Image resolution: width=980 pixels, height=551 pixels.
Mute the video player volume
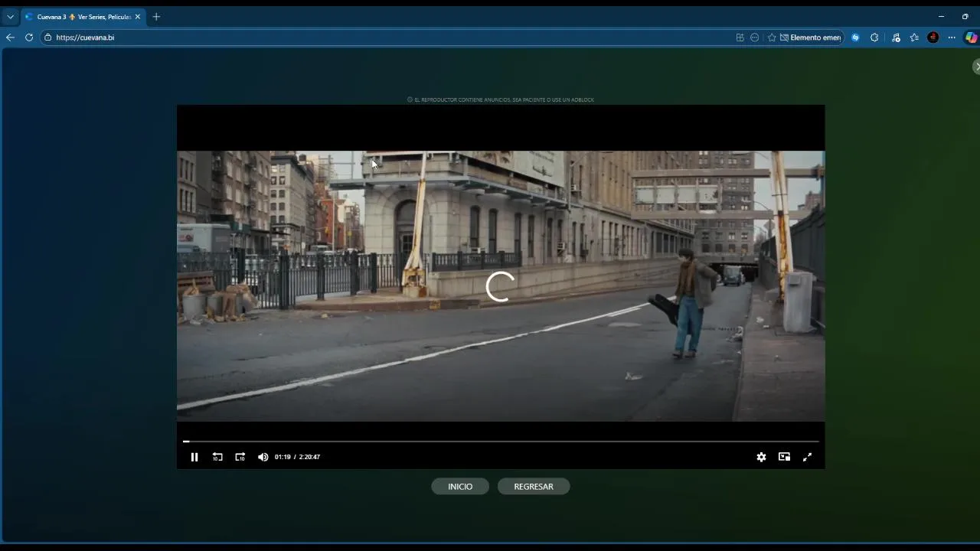(263, 457)
